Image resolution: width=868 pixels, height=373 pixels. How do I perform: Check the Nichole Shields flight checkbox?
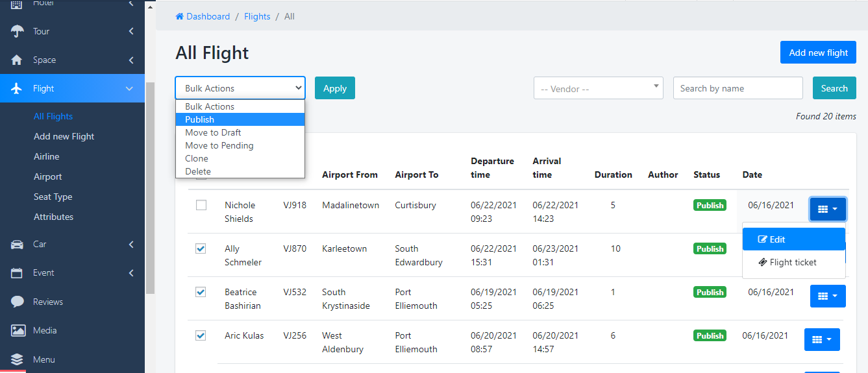coord(201,205)
